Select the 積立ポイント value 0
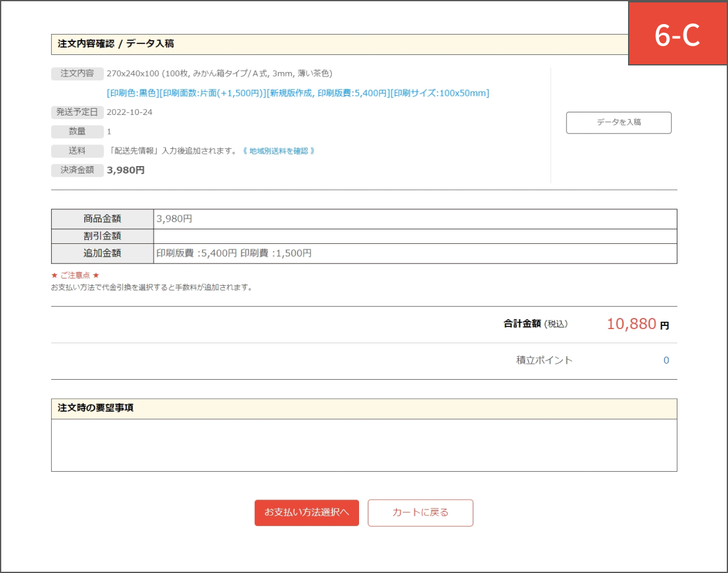The width and height of the screenshot is (728, 573). [666, 361]
